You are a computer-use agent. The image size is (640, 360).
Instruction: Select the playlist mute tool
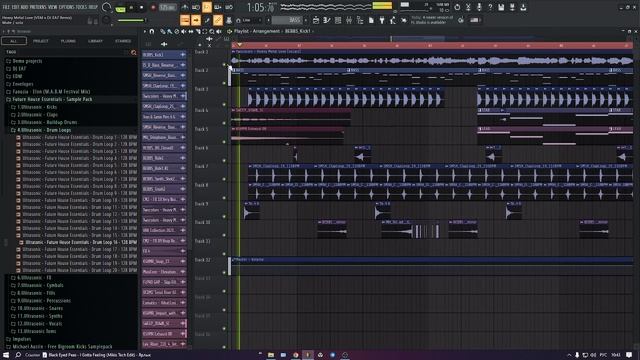(184, 31)
